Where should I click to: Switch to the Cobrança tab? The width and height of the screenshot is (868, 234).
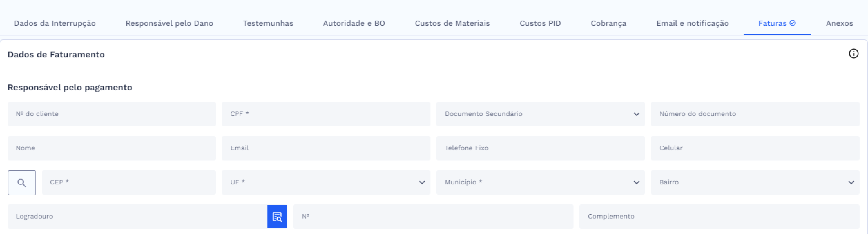[x=608, y=23]
